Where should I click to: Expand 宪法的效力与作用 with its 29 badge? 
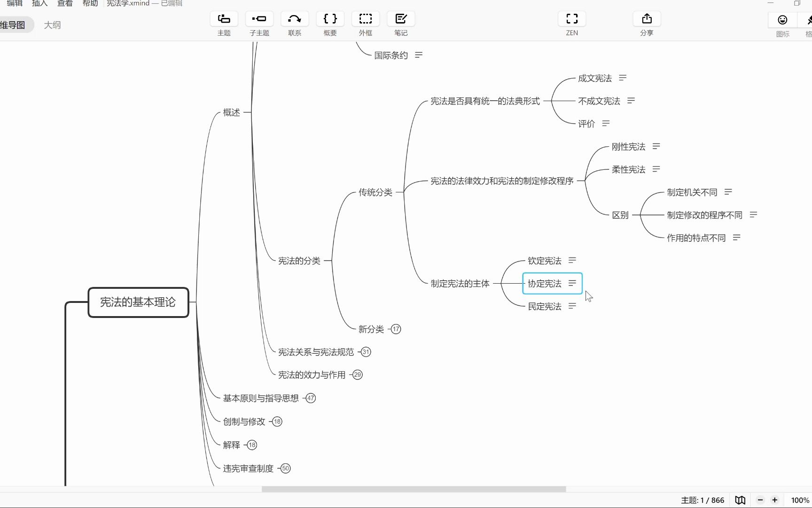pyautogui.click(x=358, y=375)
